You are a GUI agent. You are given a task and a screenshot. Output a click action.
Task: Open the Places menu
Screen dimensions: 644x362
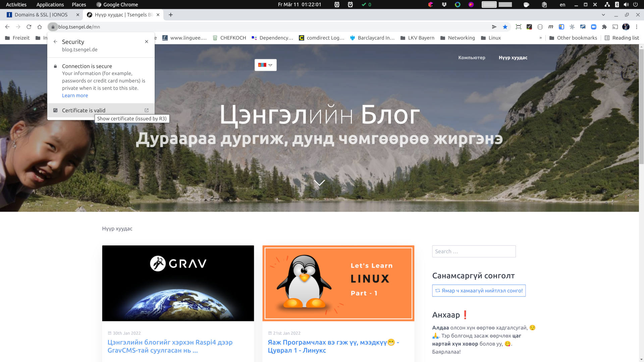pyautogui.click(x=79, y=4)
